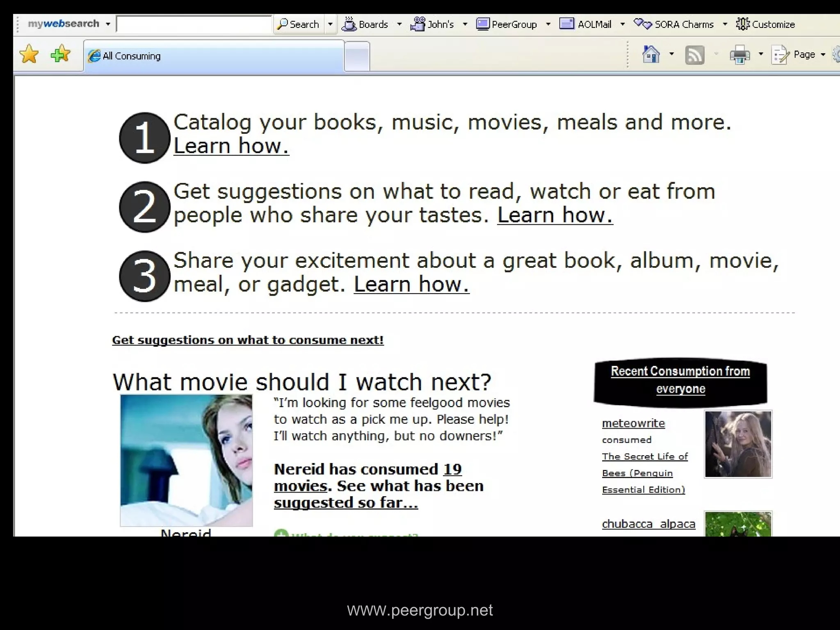Click the Internet Explorer icon on the tab
Screen dimensions: 840x630
94,56
